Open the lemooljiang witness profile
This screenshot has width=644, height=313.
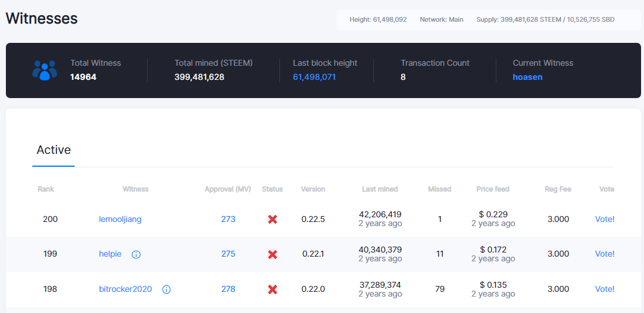120,219
